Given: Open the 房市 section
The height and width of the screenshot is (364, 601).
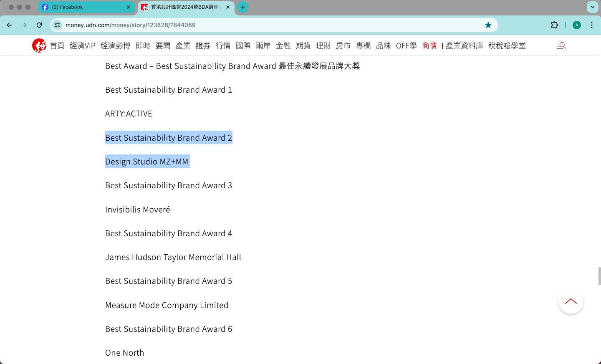Looking at the screenshot, I should pyautogui.click(x=343, y=45).
